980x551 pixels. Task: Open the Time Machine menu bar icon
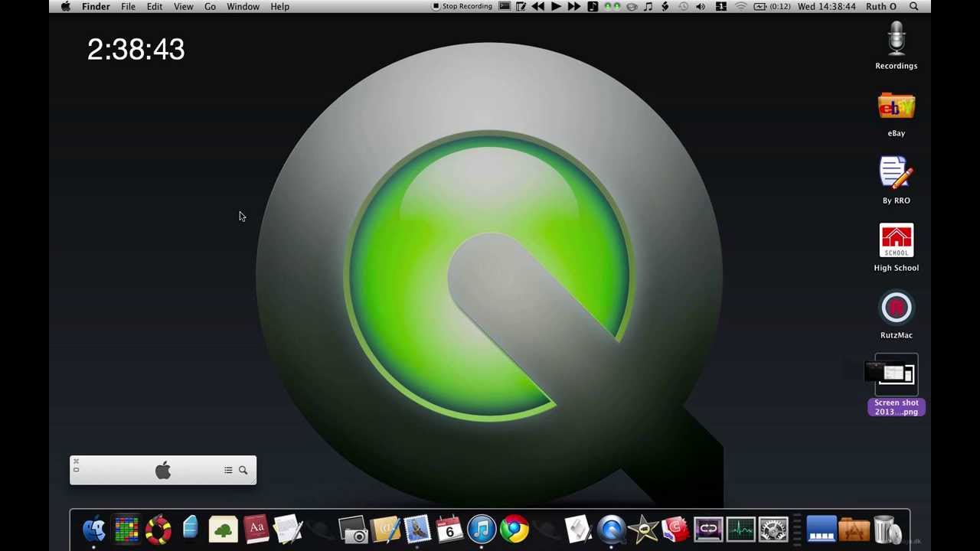tap(683, 6)
